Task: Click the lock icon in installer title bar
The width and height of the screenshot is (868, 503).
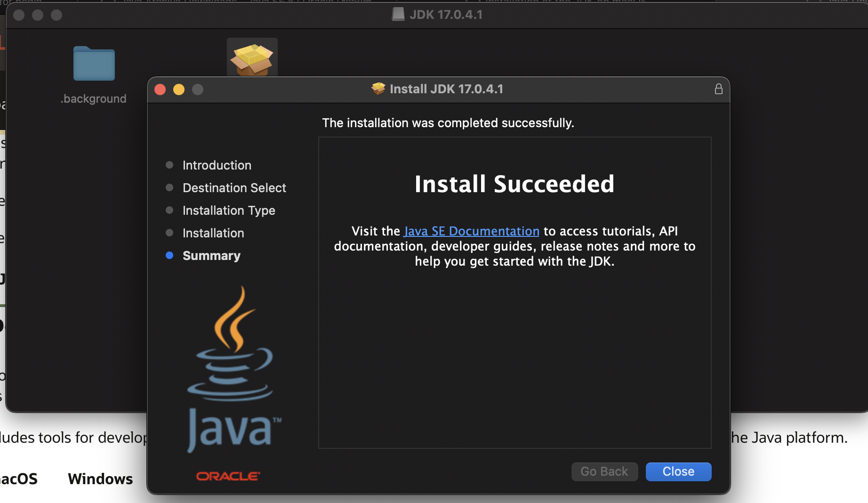Action: 718,89
